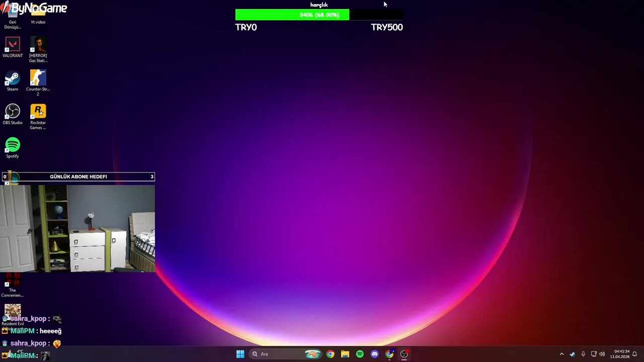Open Discord from the taskbar
This screenshot has width=644, height=362.
(x=374, y=354)
